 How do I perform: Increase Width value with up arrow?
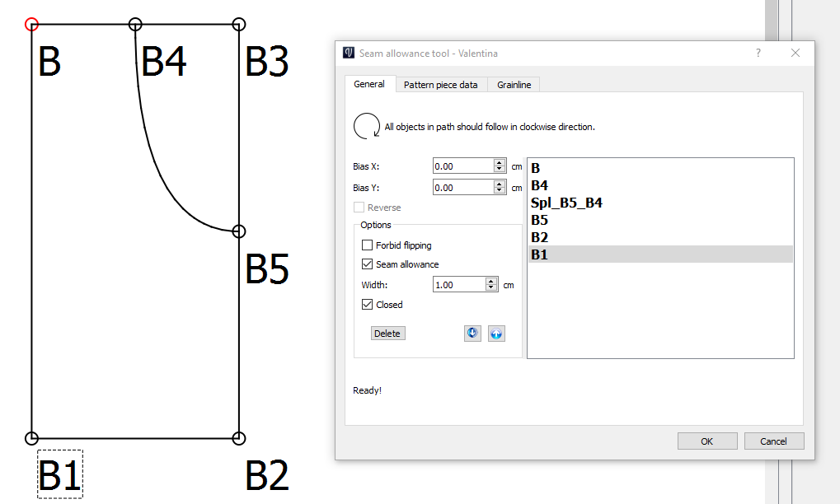[492, 281]
